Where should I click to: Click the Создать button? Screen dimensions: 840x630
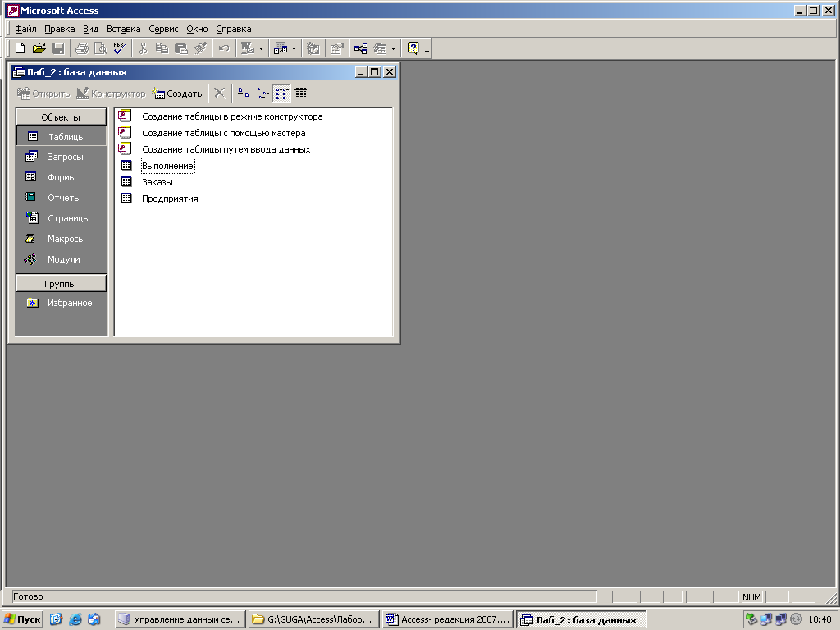[x=177, y=94]
